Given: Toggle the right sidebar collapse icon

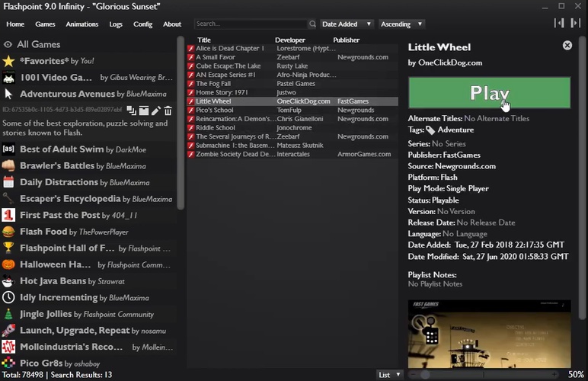Looking at the screenshot, I should (x=575, y=24).
